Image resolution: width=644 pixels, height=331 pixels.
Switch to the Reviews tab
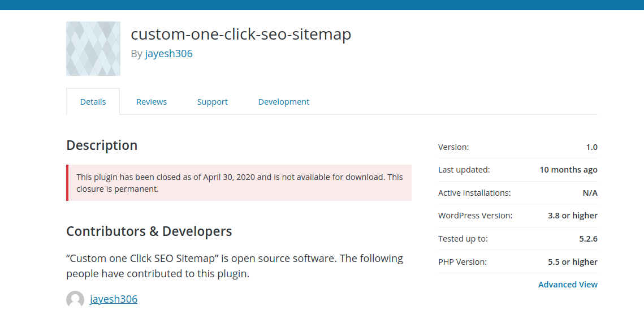click(x=152, y=101)
